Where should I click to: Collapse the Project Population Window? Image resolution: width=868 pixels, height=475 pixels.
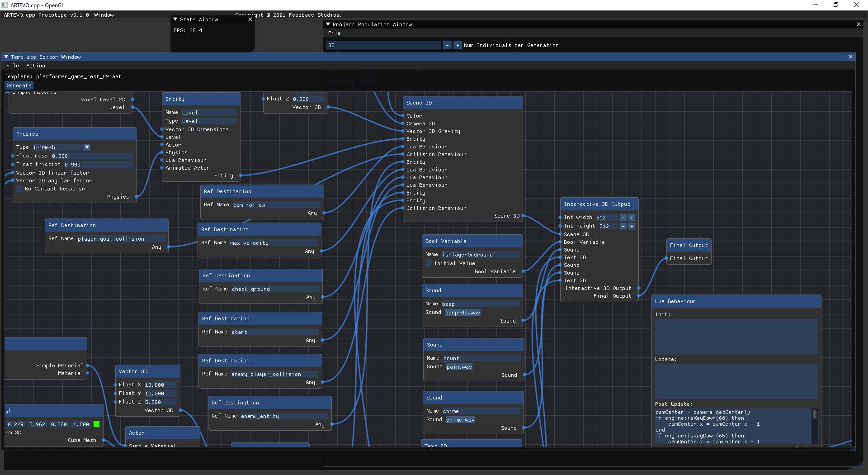pyautogui.click(x=328, y=24)
